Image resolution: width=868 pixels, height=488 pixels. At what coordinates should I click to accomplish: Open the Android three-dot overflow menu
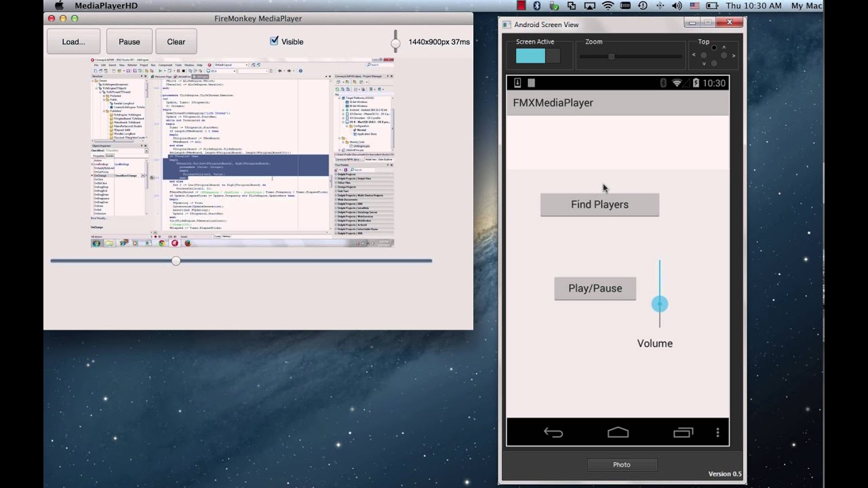(x=718, y=432)
